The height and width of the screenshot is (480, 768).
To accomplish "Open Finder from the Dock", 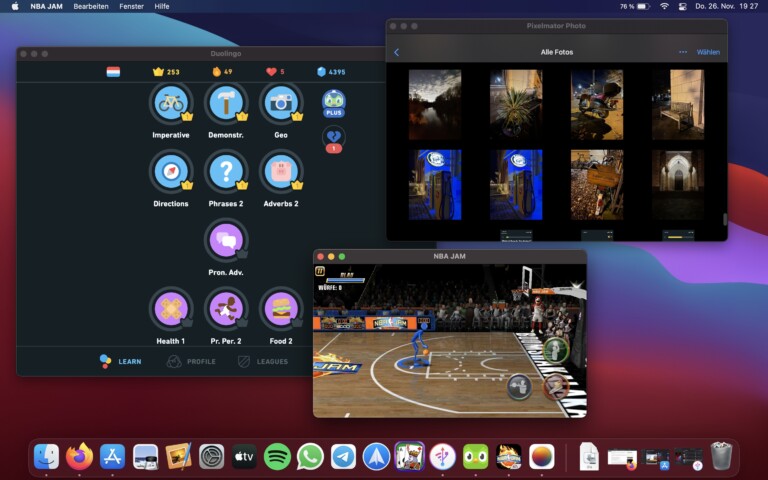I will (x=47, y=456).
